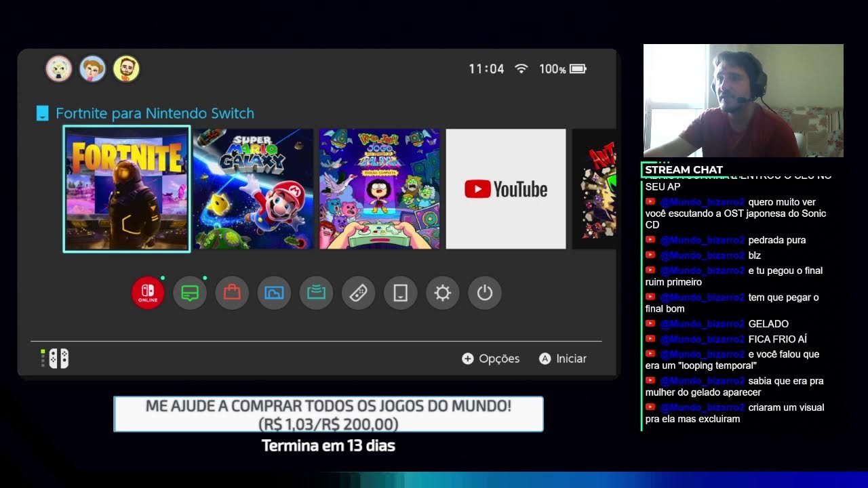Open System Settings gear icon
The height and width of the screenshot is (488, 868).
tap(442, 293)
